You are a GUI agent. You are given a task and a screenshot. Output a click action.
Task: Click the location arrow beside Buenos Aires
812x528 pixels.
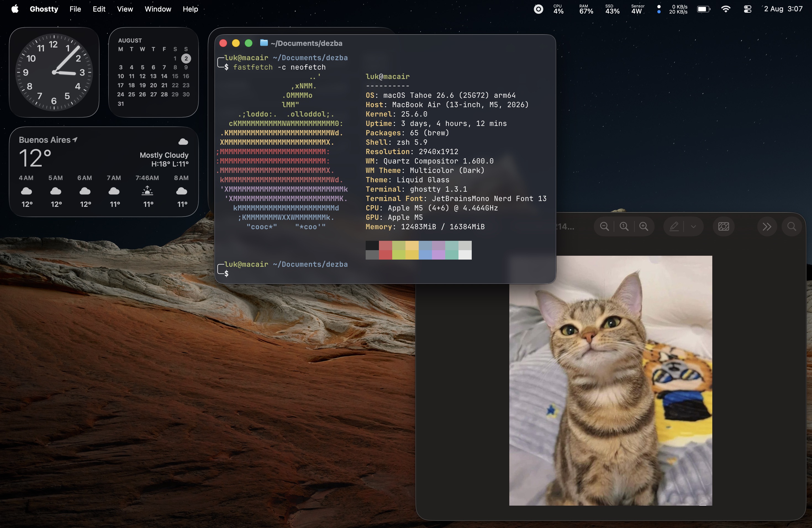coord(75,139)
